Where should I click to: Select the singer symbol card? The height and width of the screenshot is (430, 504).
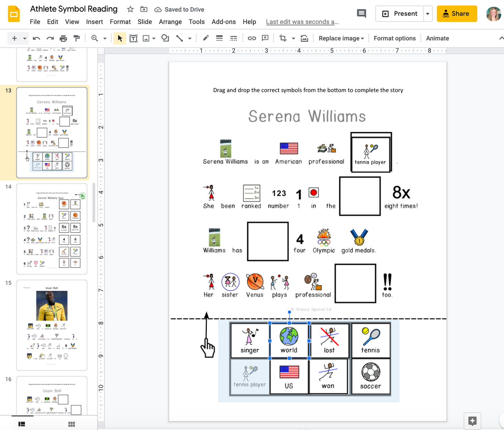pos(250,340)
